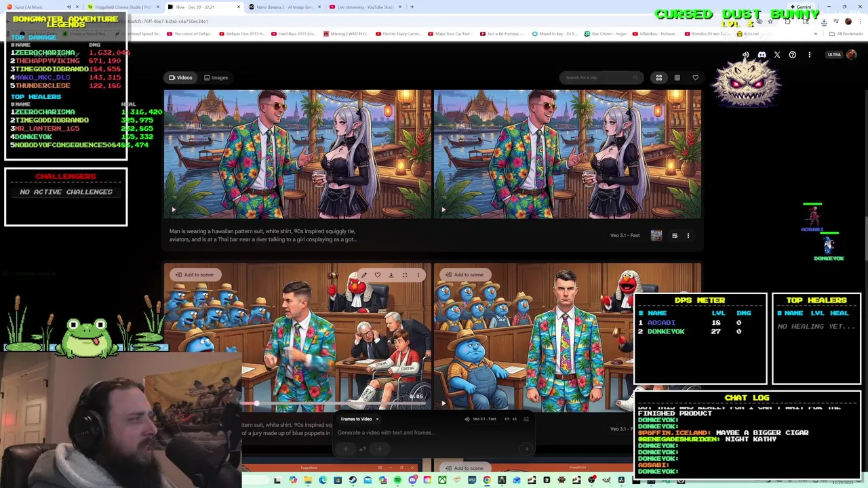Image resolution: width=868 pixels, height=488 pixels.
Task: Click the ULTRA plan badge
Action: coord(834,55)
